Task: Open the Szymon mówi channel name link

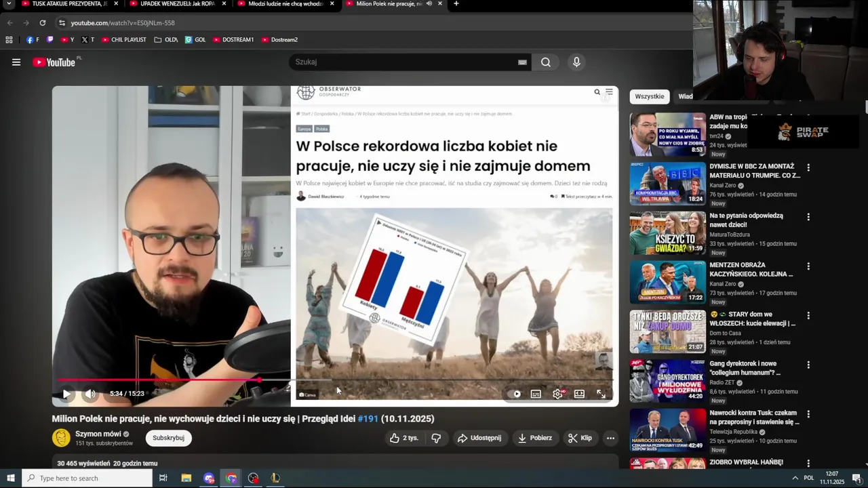Action: coord(98,434)
